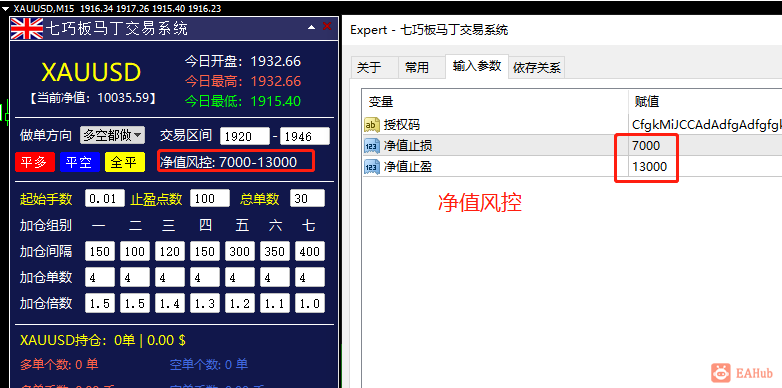
Task: Click 加仓倍数 field showing 1.0
Action: pyautogui.click(x=310, y=303)
